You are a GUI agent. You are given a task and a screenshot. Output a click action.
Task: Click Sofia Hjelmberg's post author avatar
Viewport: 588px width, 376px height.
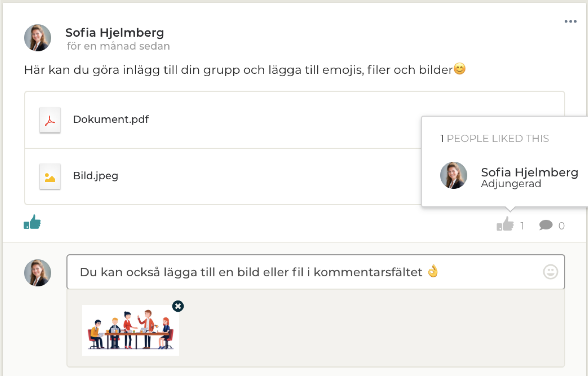coord(38,38)
